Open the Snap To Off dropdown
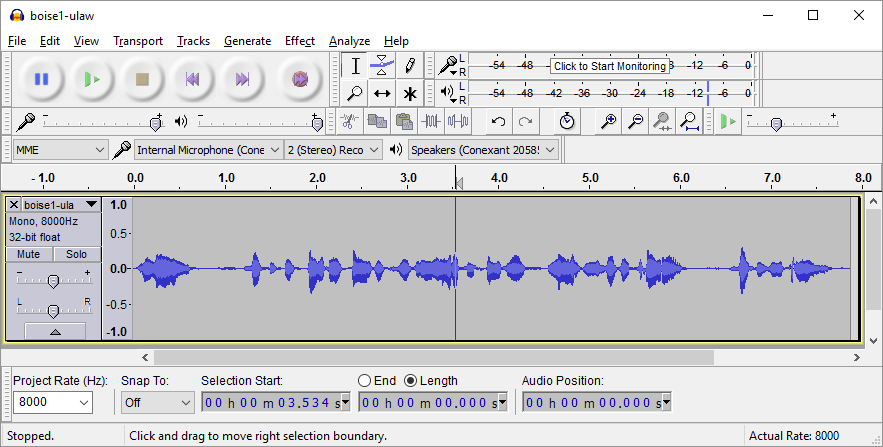883x447 pixels. [x=158, y=403]
